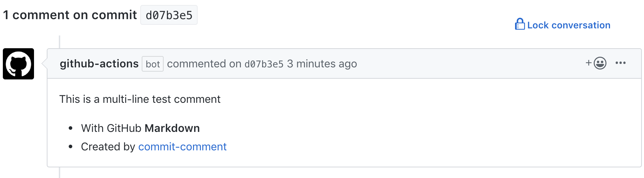Click the Lock conversation link text
Viewport: 644px width, 178px height.
tap(569, 25)
